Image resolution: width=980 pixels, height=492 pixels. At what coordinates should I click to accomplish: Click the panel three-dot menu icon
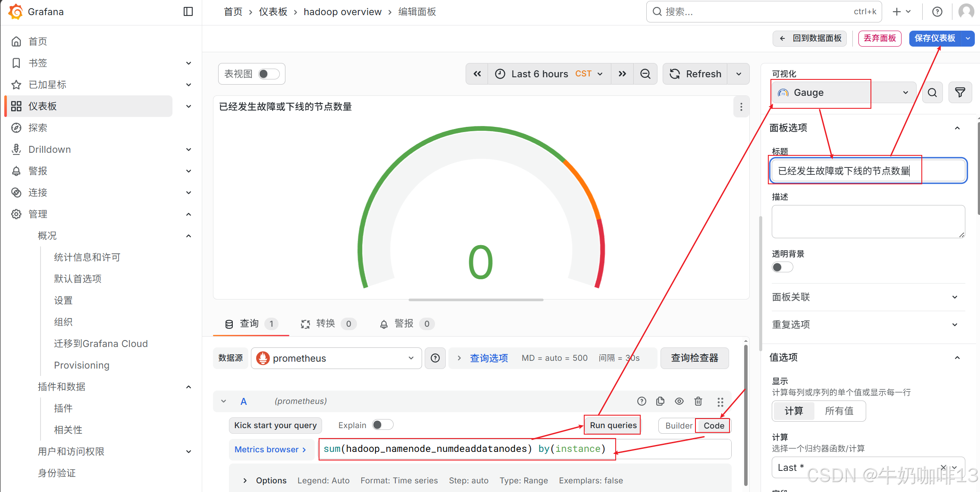741,107
